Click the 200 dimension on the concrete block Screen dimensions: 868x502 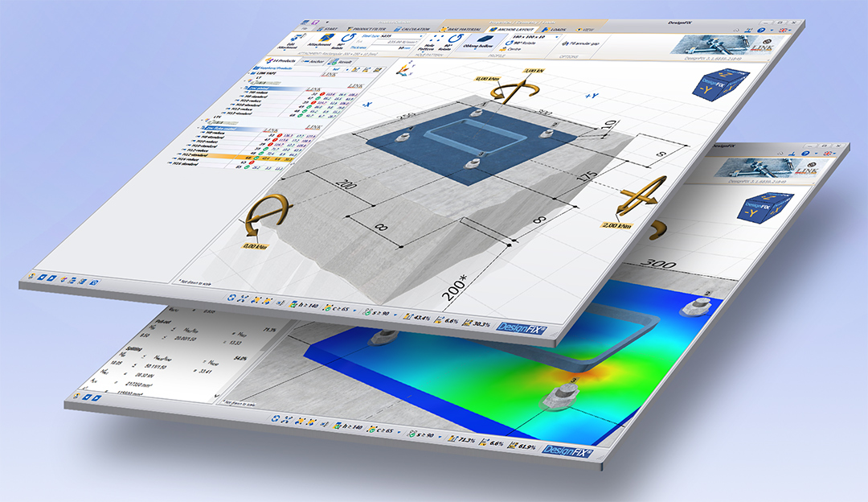[346, 183]
